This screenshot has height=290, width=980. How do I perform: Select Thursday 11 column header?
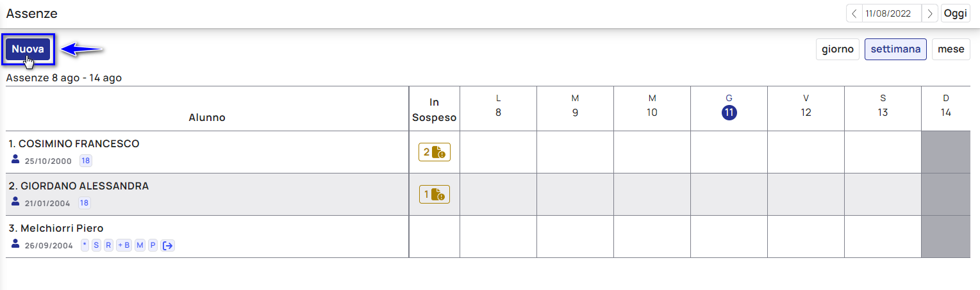click(729, 106)
